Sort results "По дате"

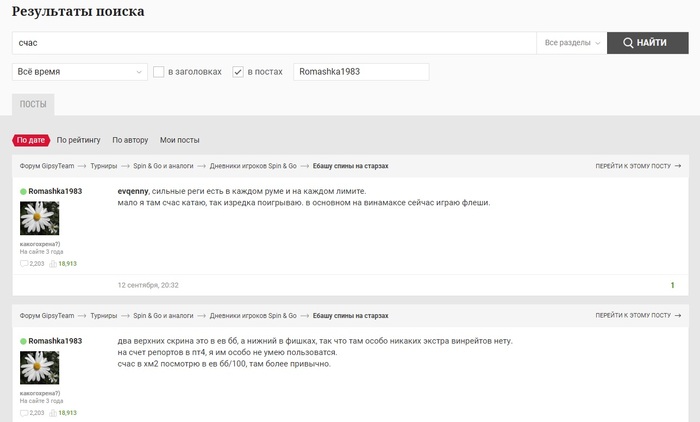coord(31,140)
